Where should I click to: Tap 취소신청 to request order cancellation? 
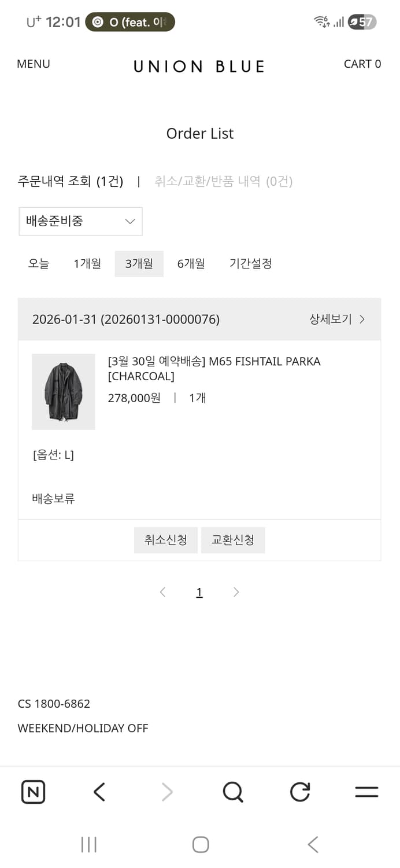point(165,540)
